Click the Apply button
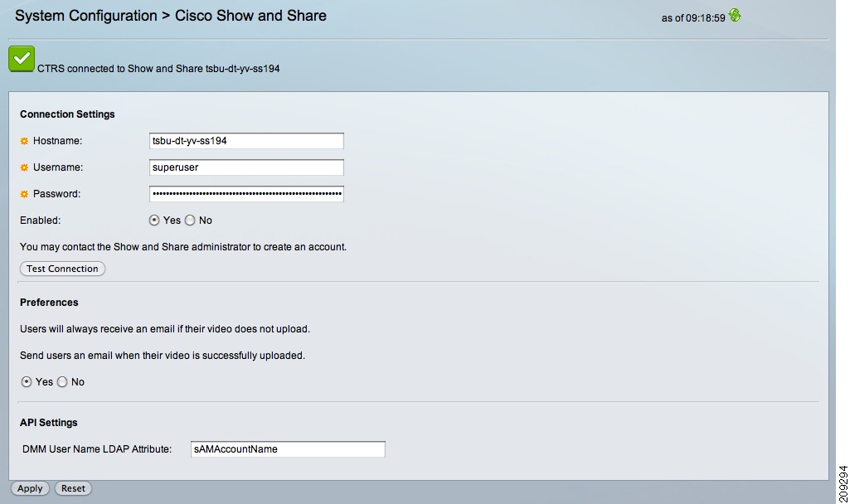Screen dimensions: 850x504 click(30, 488)
